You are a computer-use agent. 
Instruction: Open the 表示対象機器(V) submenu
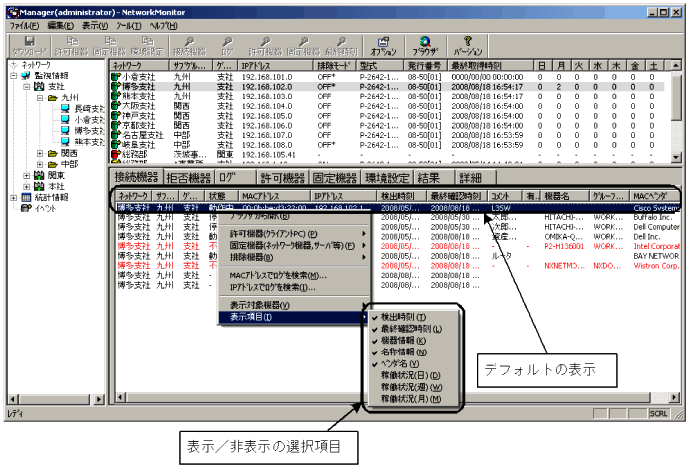pos(294,305)
